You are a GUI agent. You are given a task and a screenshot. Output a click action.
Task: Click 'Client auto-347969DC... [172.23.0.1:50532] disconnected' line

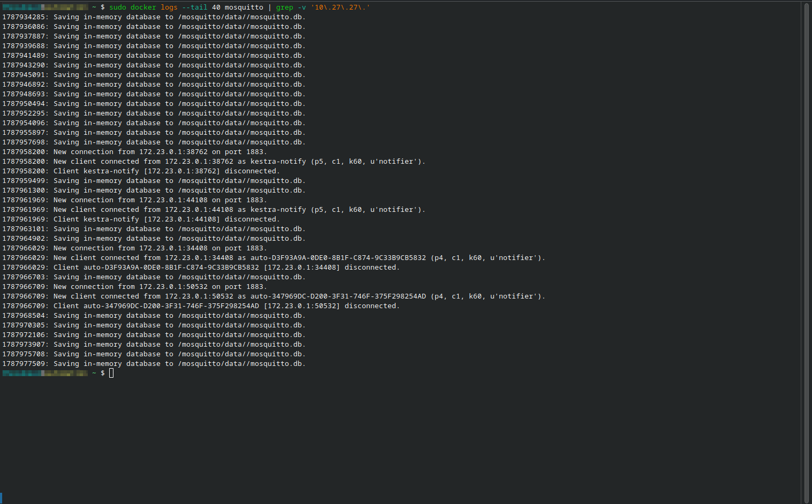coord(201,306)
